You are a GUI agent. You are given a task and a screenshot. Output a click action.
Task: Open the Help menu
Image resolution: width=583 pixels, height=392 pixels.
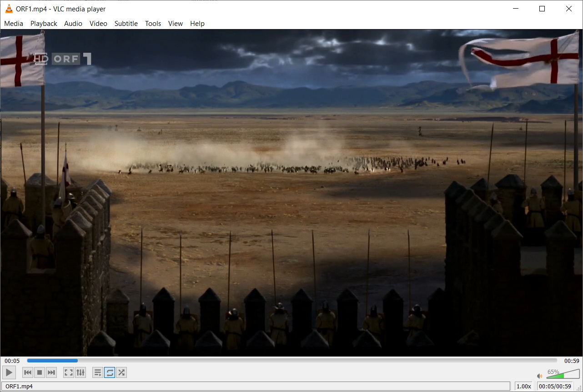click(x=197, y=24)
